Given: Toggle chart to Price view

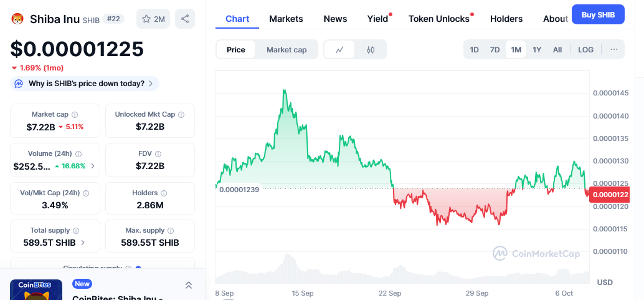Looking at the screenshot, I should point(236,50).
